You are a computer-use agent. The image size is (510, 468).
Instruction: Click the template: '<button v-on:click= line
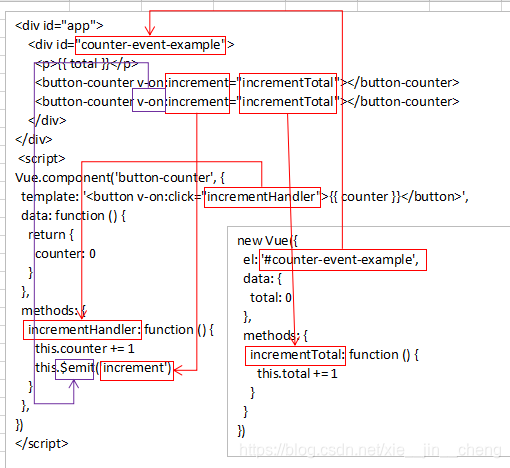245,197
